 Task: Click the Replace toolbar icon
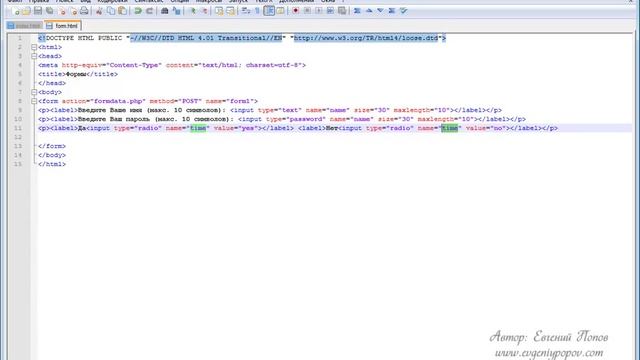(x=176, y=11)
